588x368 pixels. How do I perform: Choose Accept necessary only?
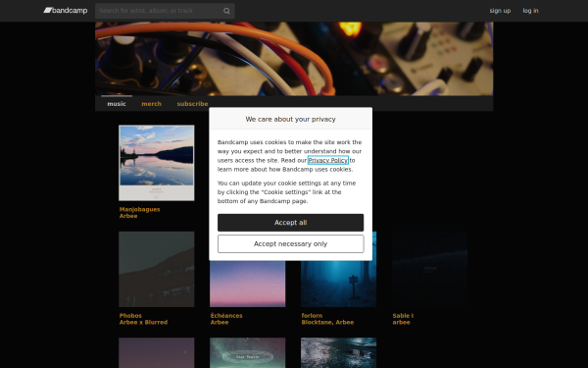click(x=291, y=243)
